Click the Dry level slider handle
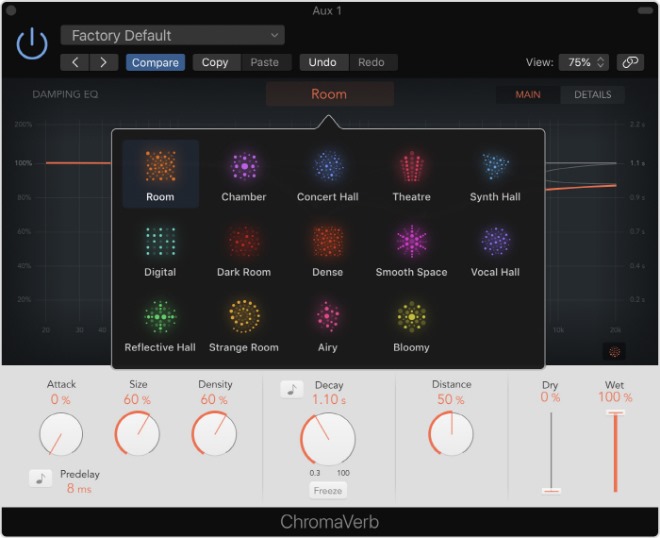The image size is (660, 538). pyautogui.click(x=551, y=491)
